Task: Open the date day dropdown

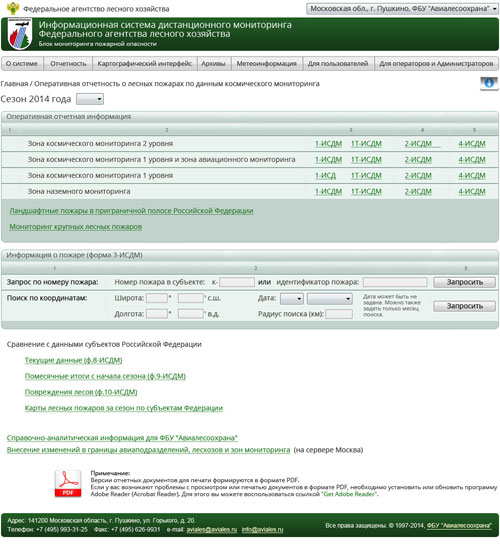Action: coord(292,299)
